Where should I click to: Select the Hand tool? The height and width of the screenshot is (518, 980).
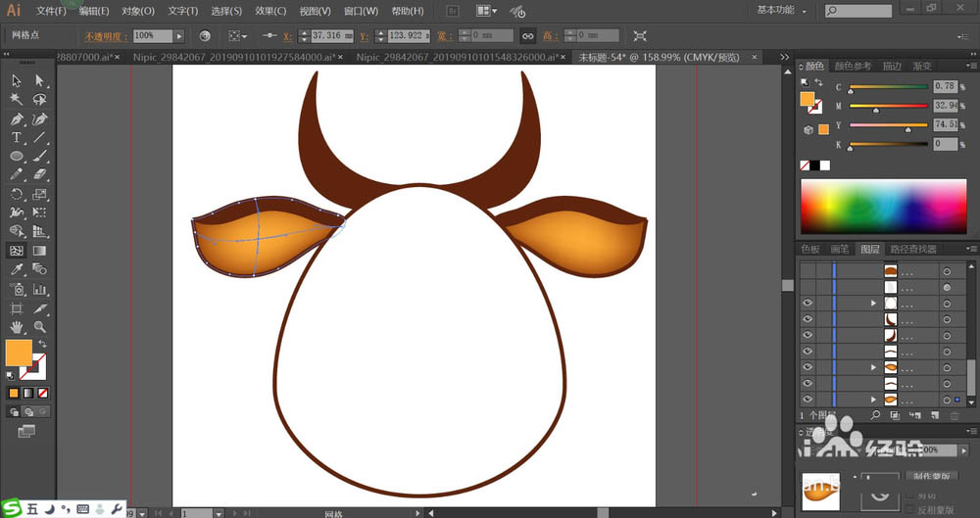17,326
